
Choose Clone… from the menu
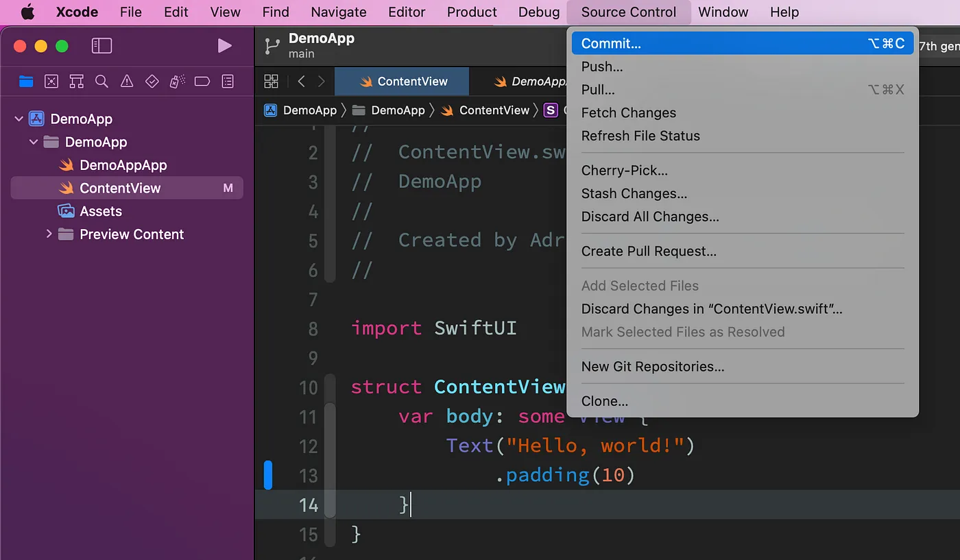click(743, 401)
